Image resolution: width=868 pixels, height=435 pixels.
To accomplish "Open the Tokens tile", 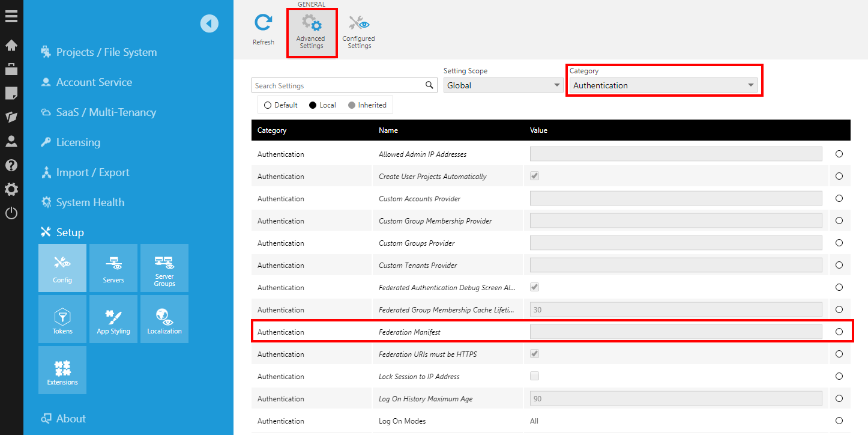I will 62,319.
